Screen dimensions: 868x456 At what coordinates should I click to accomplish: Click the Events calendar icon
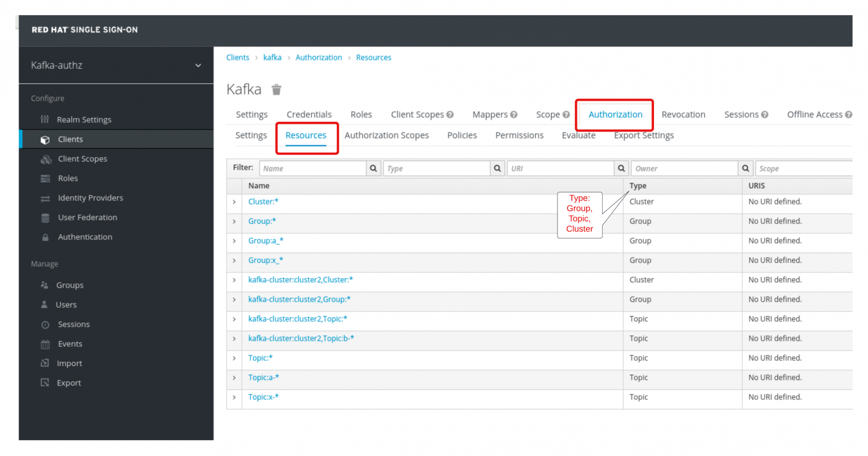pyautogui.click(x=45, y=344)
